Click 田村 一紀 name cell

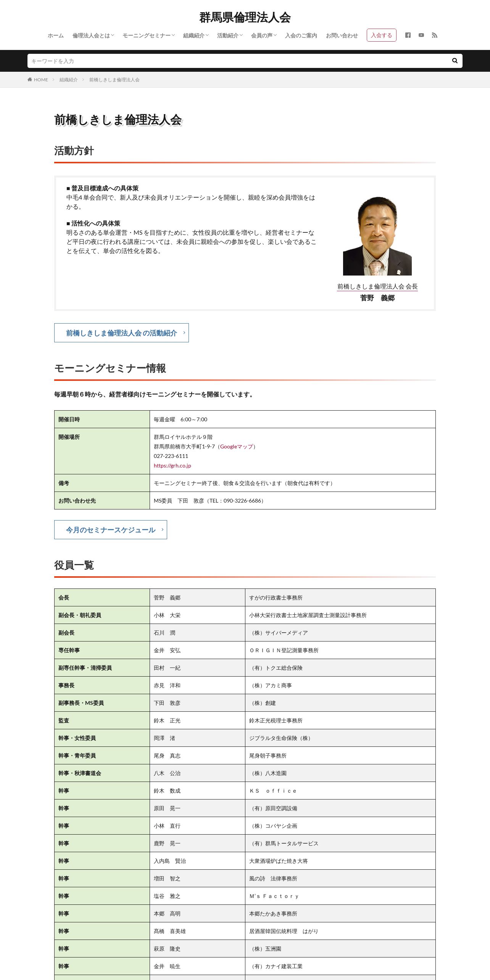point(197,668)
